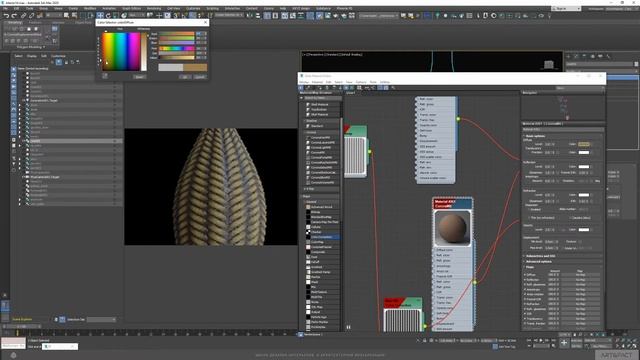
Task: Select CoronaLayeredMtl in the material browser
Action: click(322, 142)
